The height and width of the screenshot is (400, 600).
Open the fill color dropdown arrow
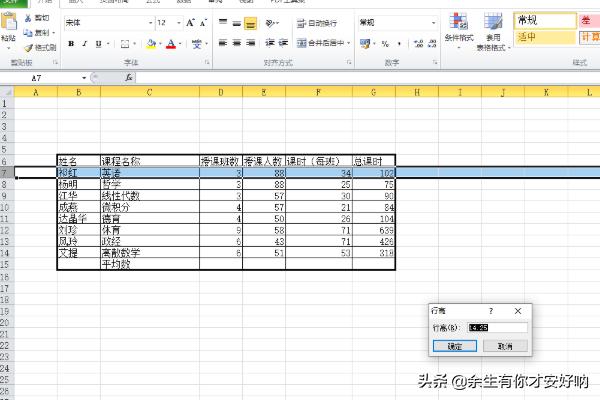tap(160, 44)
